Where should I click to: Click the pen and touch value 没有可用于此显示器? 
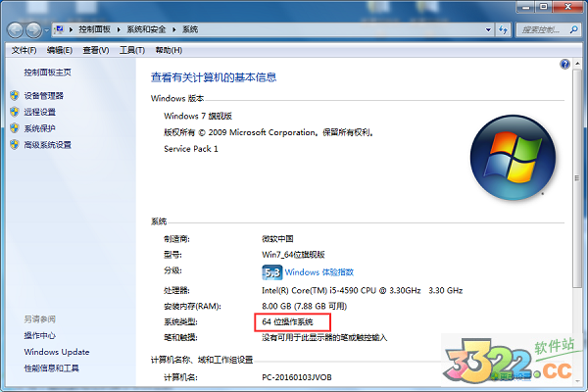(324, 337)
